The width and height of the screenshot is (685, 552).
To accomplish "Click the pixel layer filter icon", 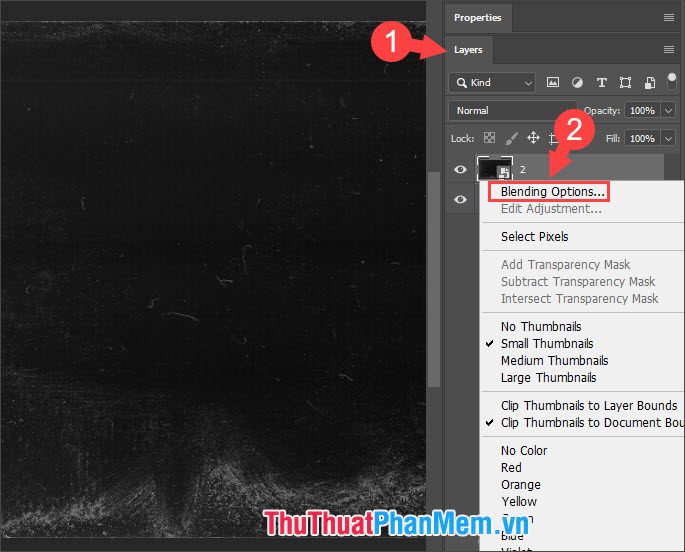I will click(553, 83).
